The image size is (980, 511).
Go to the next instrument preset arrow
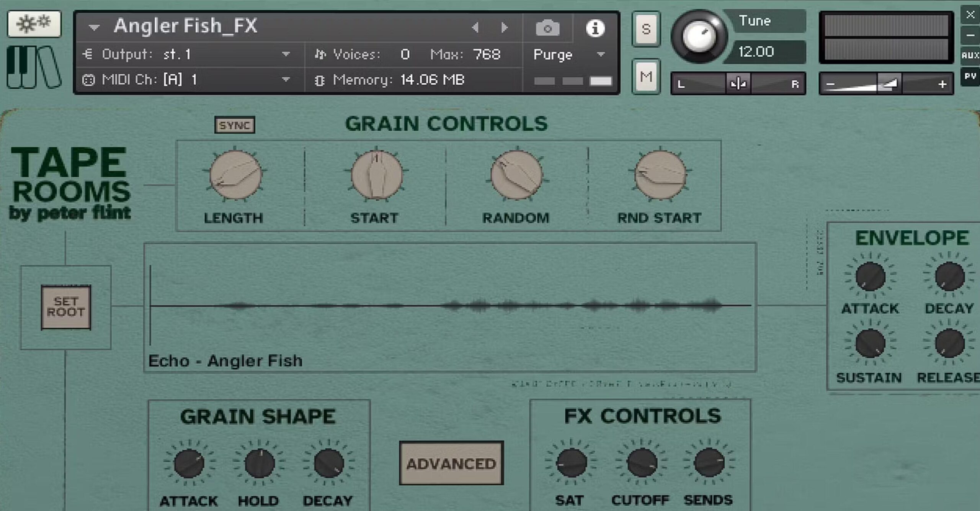pos(505,27)
